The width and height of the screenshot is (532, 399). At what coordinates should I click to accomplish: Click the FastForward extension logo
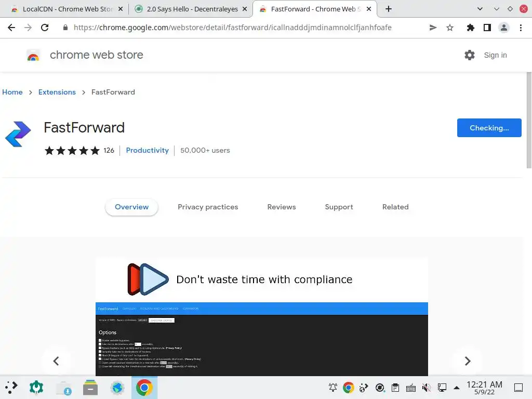tap(18, 134)
